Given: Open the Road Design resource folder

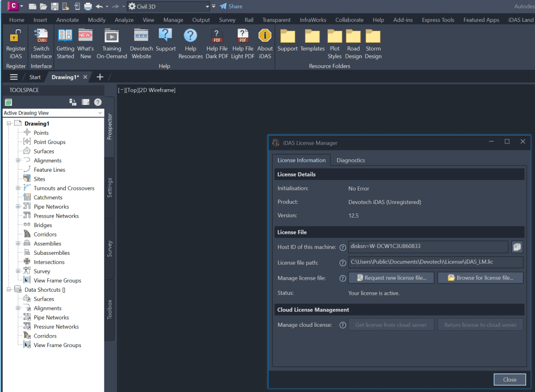Looking at the screenshot, I should (353, 37).
